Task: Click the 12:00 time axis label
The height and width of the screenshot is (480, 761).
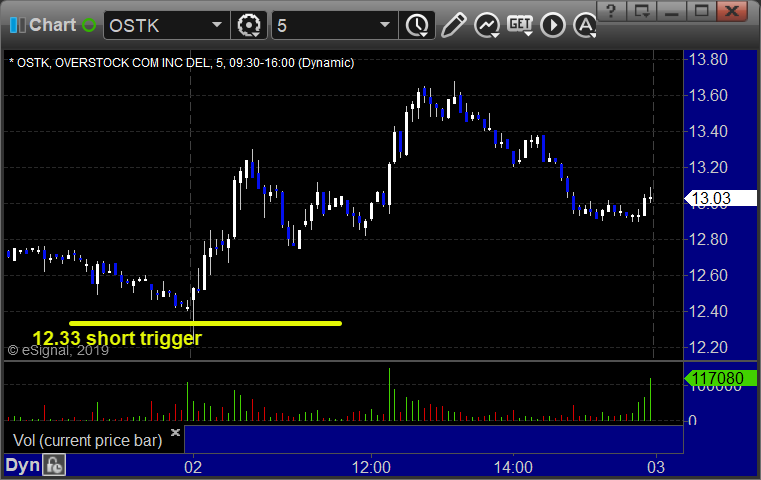Action: (371, 467)
